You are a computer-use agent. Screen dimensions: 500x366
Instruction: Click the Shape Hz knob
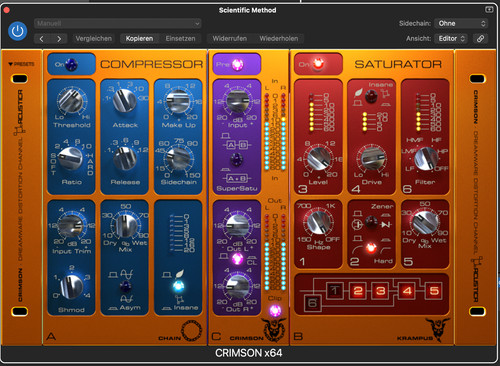click(x=318, y=222)
